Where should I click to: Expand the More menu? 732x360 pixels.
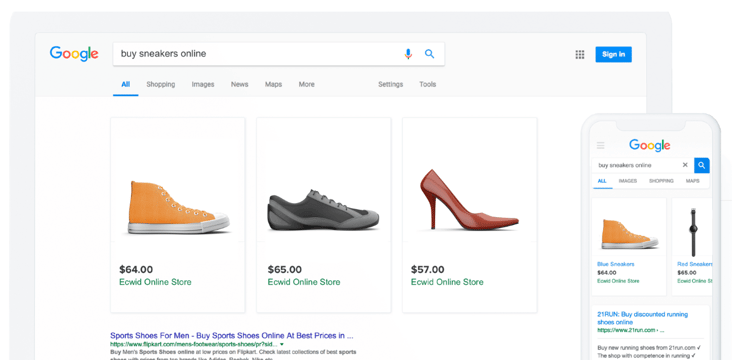pyautogui.click(x=307, y=85)
